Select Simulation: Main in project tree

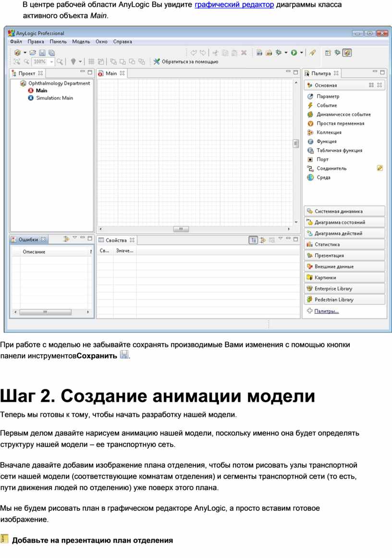tap(50, 98)
